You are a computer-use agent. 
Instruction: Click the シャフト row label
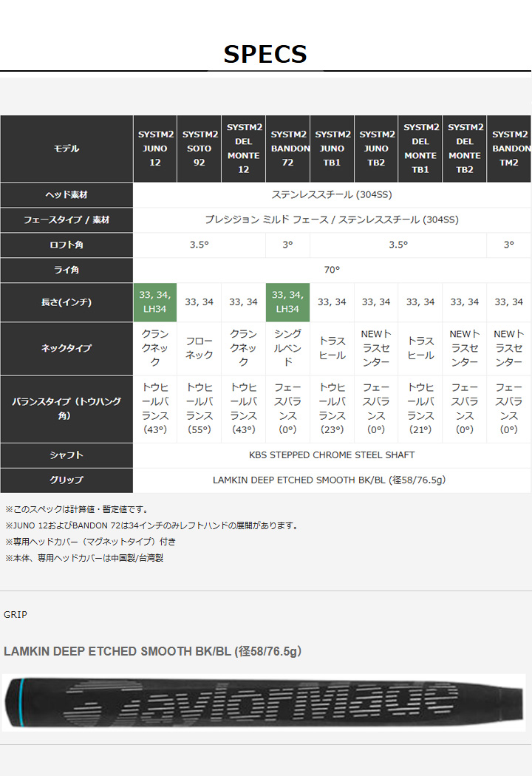66,455
